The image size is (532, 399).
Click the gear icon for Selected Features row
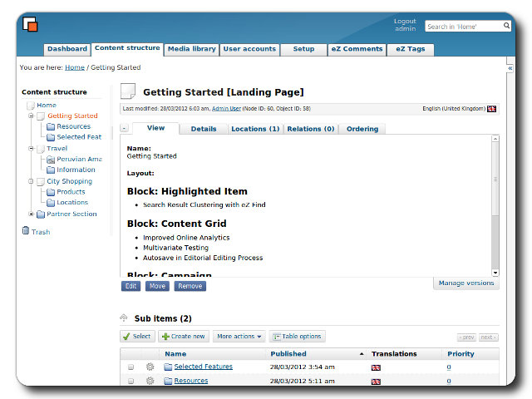pyautogui.click(x=150, y=367)
